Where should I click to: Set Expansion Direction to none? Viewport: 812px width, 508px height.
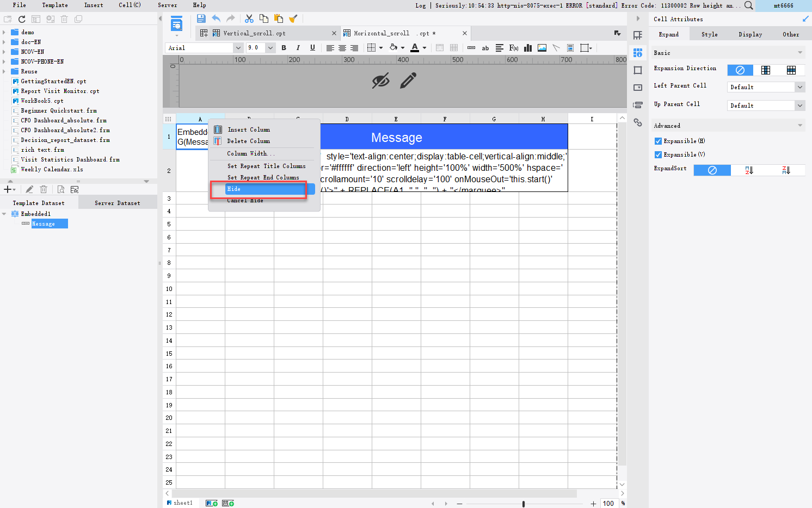[740, 70]
